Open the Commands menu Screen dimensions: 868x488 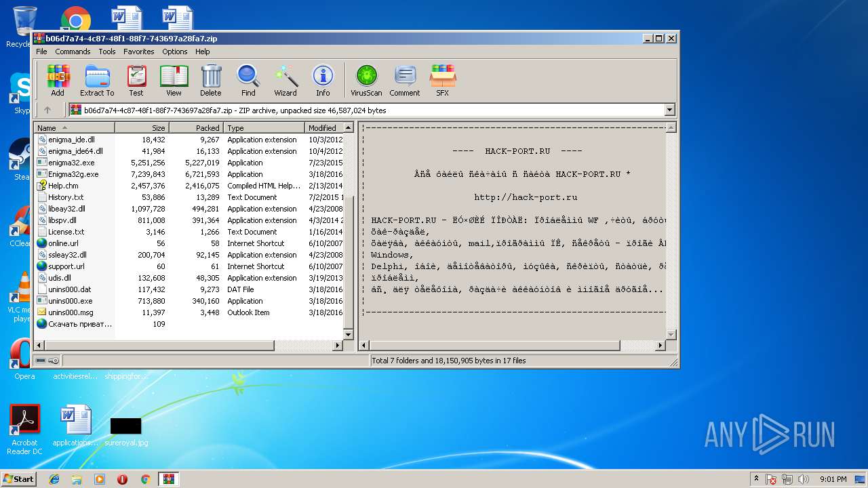[73, 52]
